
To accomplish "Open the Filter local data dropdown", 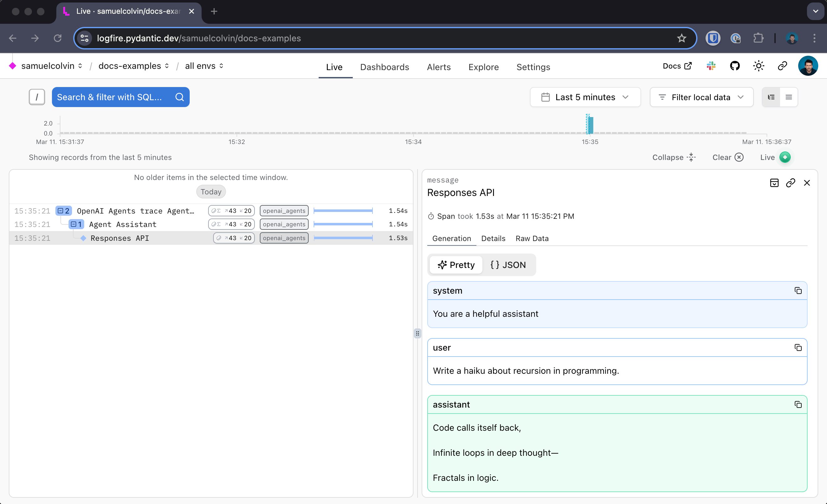I will tap(701, 97).
